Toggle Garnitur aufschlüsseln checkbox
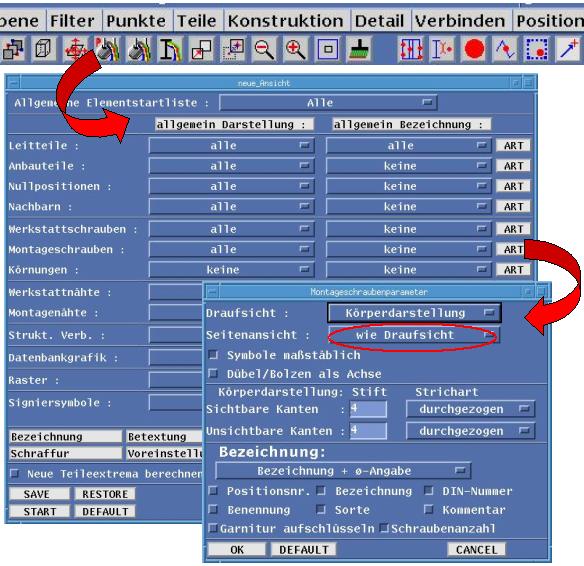Viewport: 584px width, 566px height. 213,528
